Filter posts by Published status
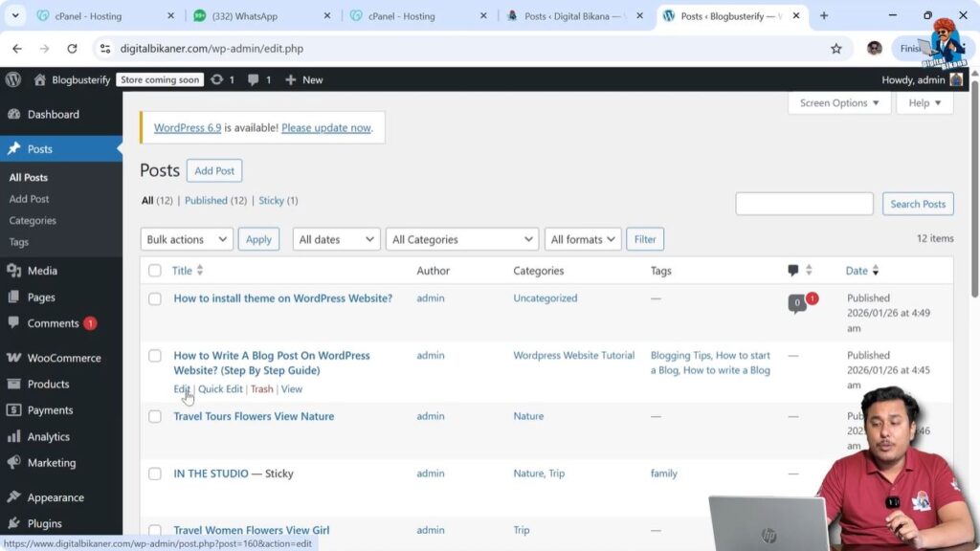This screenshot has height=551, width=980. tap(206, 200)
